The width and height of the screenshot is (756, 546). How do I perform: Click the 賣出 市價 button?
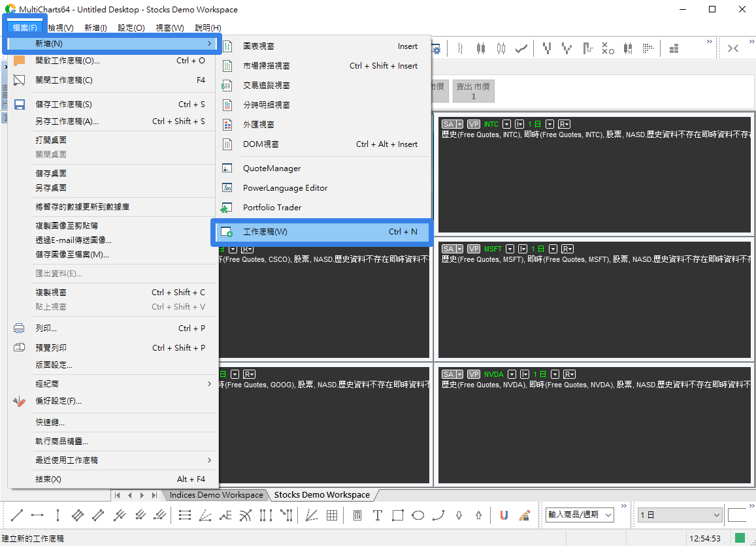pos(474,91)
